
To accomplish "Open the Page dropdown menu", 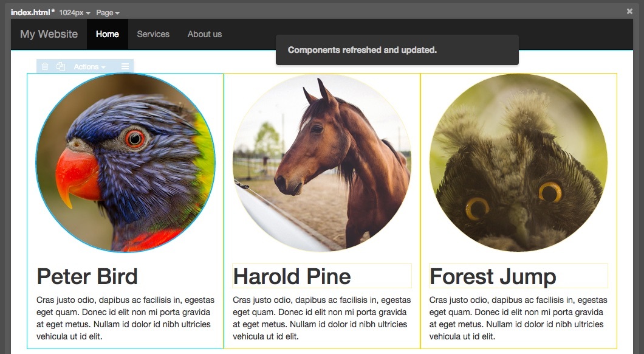I will coord(108,13).
